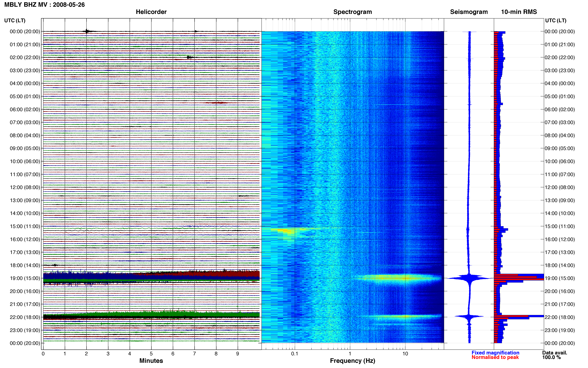The width and height of the screenshot is (588, 368).
Task: Click the 'Seismogram' panel heading
Action: [x=469, y=12]
